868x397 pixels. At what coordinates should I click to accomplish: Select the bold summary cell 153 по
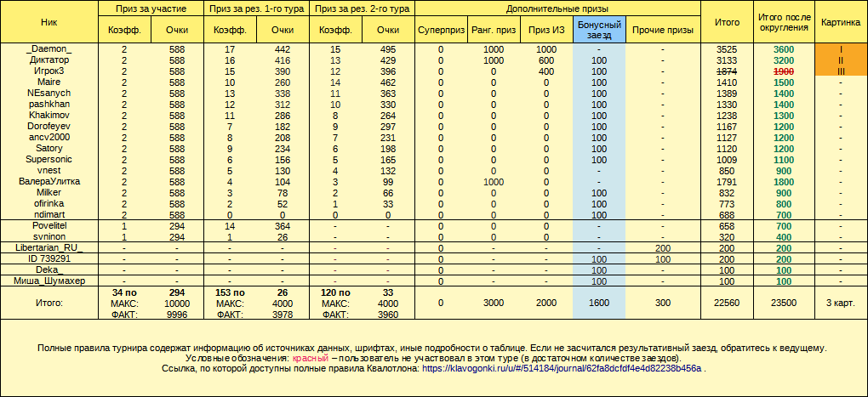pyautogui.click(x=231, y=292)
